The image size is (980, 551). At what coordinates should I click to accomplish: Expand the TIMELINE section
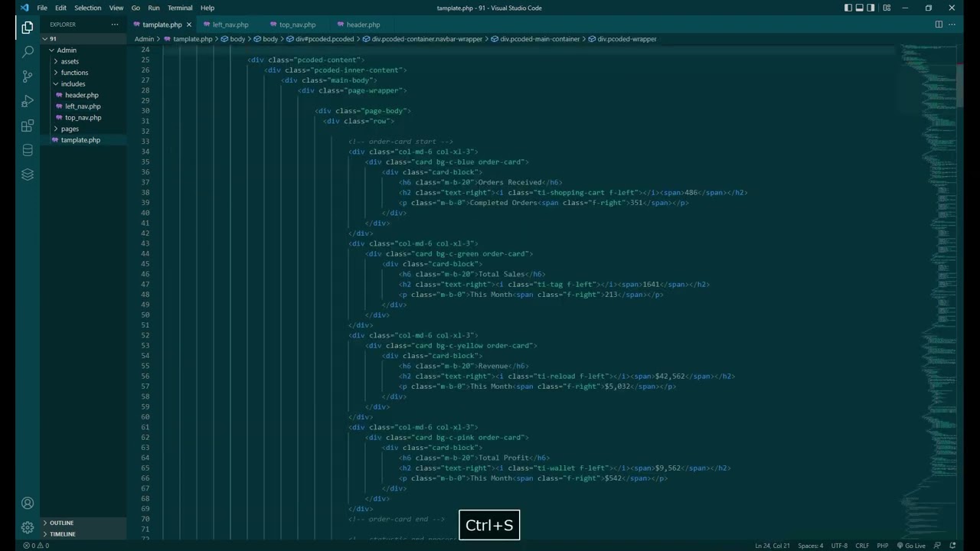point(61,534)
